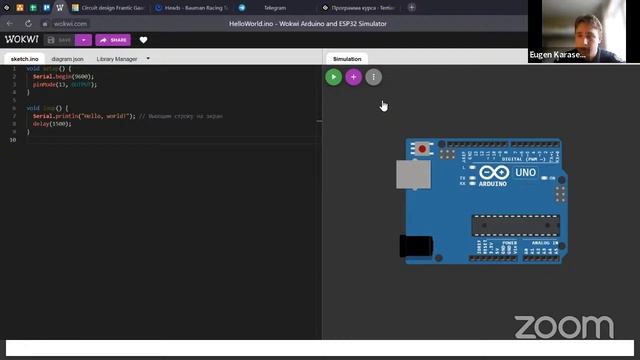Reload the page with the refresh icon

[x=28, y=24]
